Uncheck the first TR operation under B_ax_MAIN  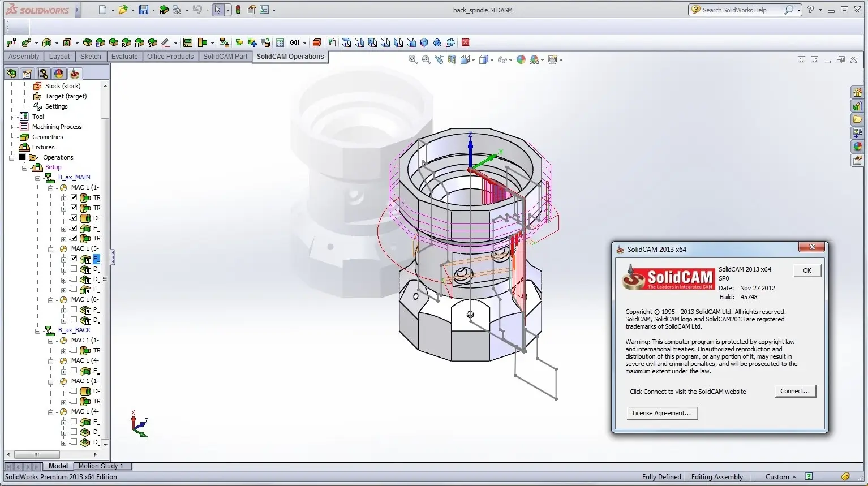74,197
